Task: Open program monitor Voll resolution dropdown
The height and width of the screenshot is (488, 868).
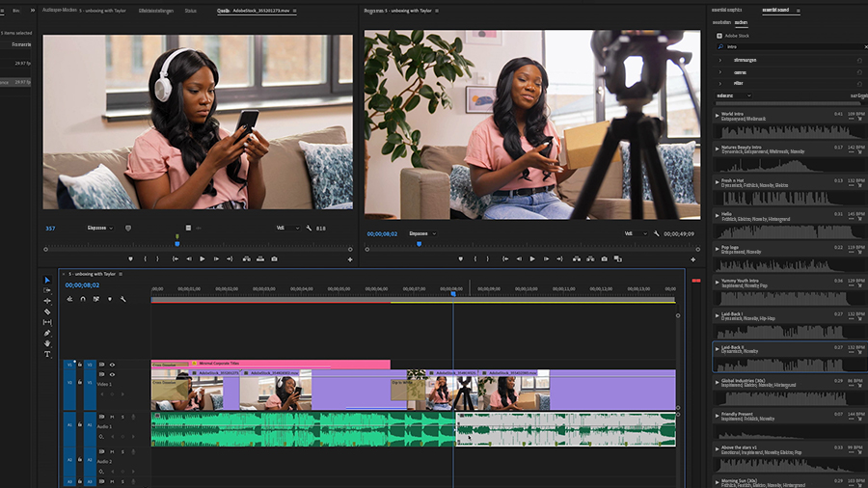Action: coord(636,233)
